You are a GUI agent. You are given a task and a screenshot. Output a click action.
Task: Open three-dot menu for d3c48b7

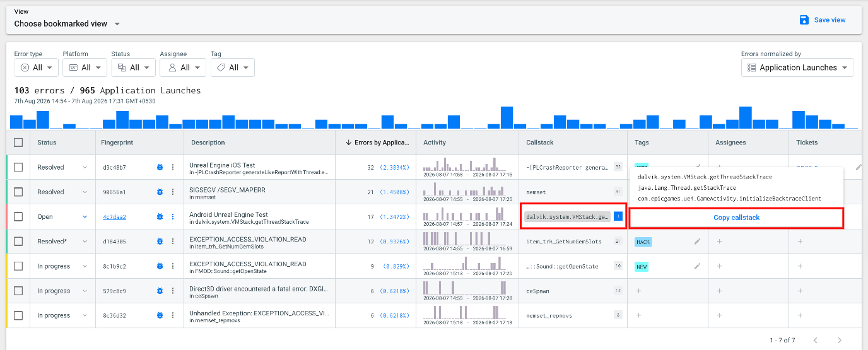pos(173,167)
